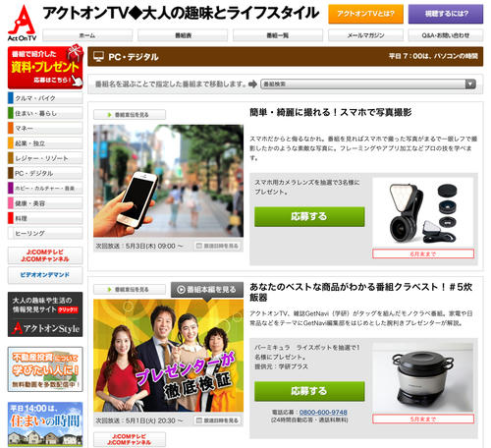Click 番組宣伝を見る above smartphone photo
Image resolution: width=491 pixels, height=448 pixels.
point(130,115)
